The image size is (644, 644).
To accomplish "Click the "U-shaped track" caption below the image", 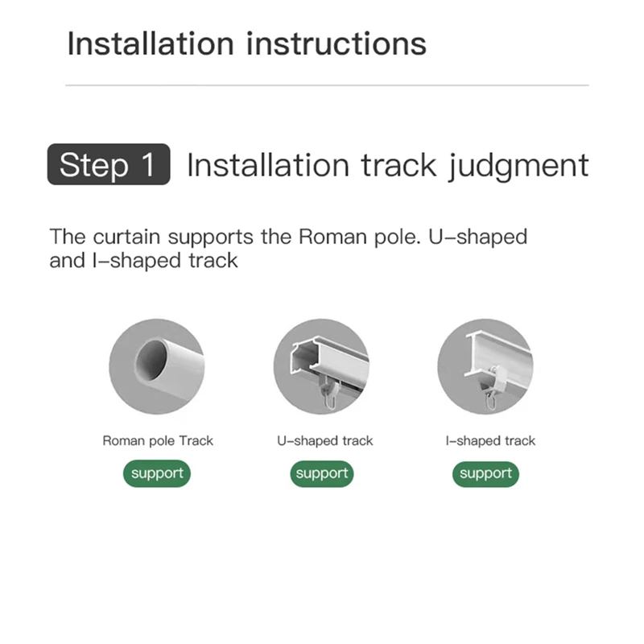I will coord(324,440).
